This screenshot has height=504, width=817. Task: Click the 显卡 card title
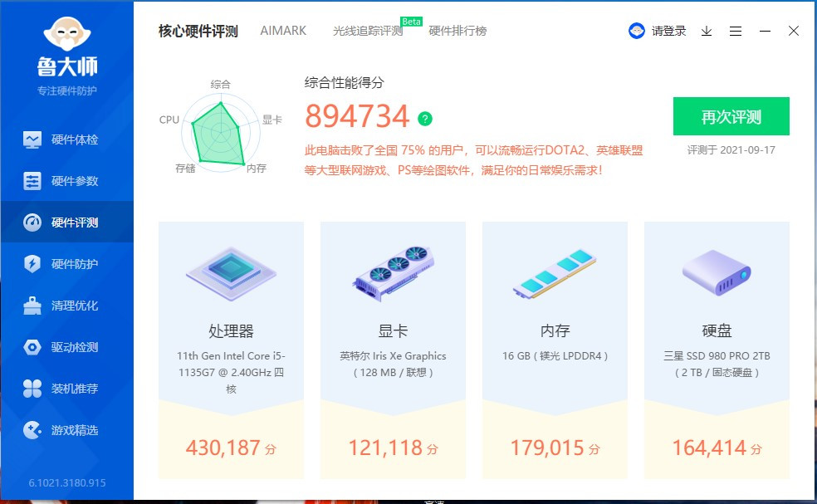pyautogui.click(x=393, y=331)
